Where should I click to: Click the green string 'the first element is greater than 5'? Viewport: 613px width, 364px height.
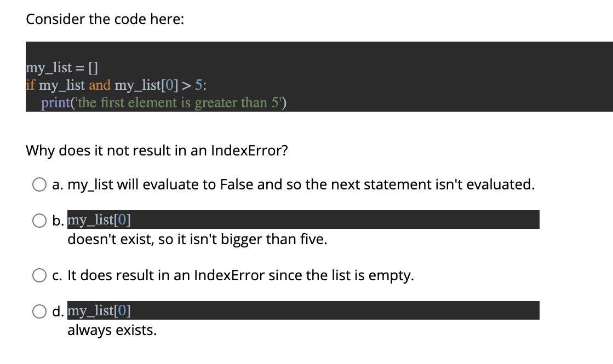click(x=179, y=103)
